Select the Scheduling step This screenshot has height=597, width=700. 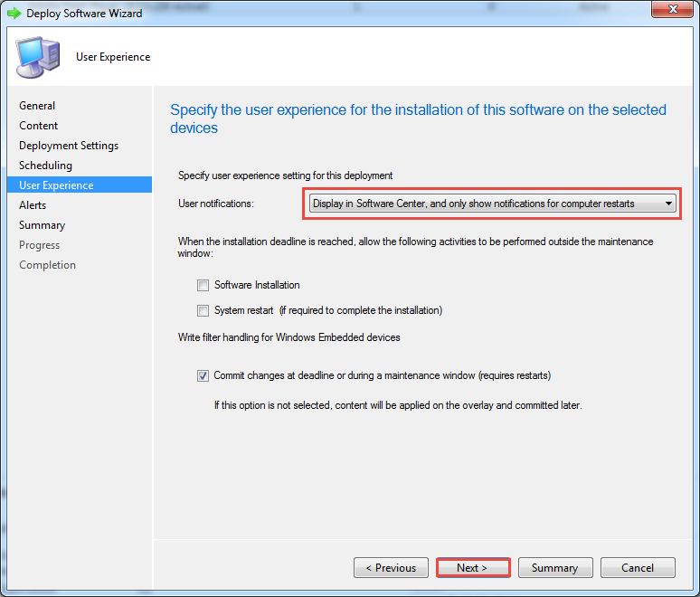tap(45, 166)
